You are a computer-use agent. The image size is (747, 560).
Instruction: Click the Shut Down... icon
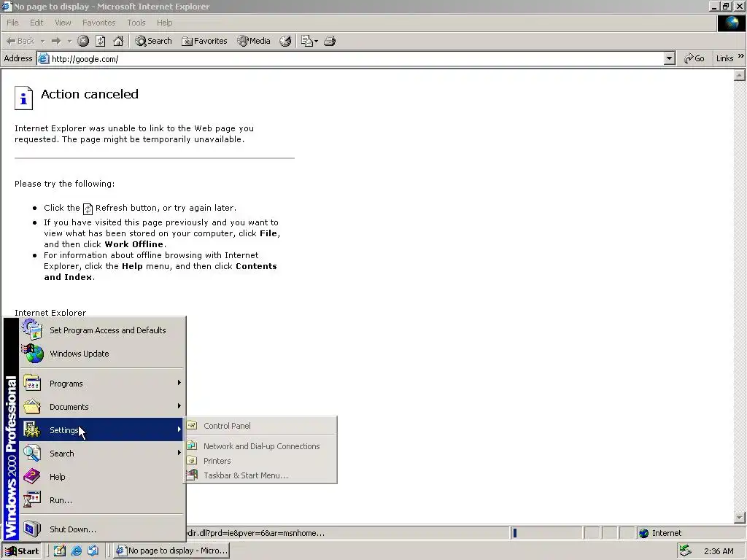(32, 529)
